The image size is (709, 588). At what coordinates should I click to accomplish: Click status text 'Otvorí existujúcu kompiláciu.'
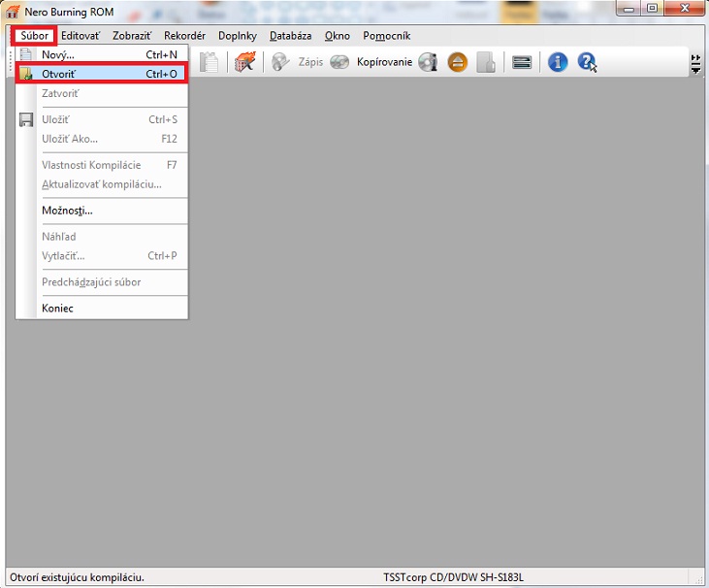click(77, 577)
